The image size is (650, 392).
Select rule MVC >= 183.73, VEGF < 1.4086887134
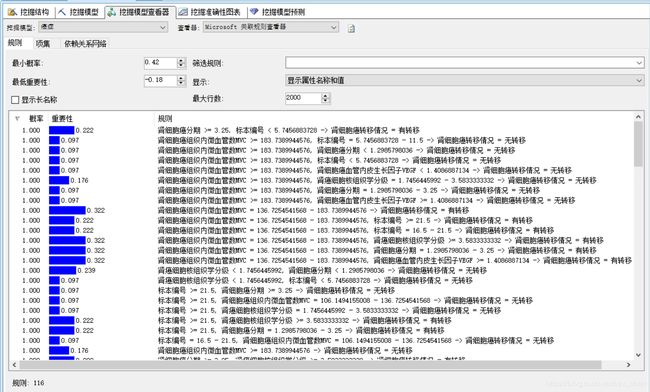[x=364, y=170]
